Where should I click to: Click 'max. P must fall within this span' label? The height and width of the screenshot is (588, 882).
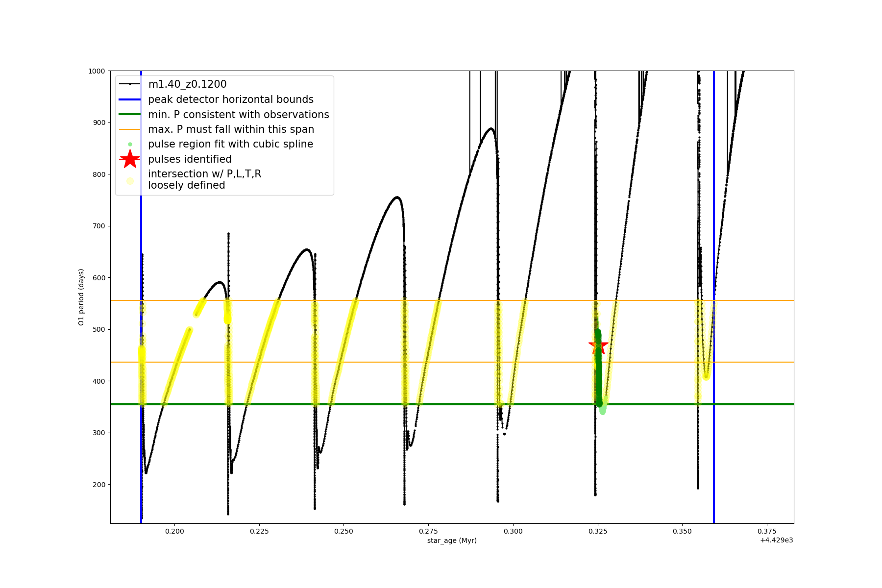tap(231, 129)
